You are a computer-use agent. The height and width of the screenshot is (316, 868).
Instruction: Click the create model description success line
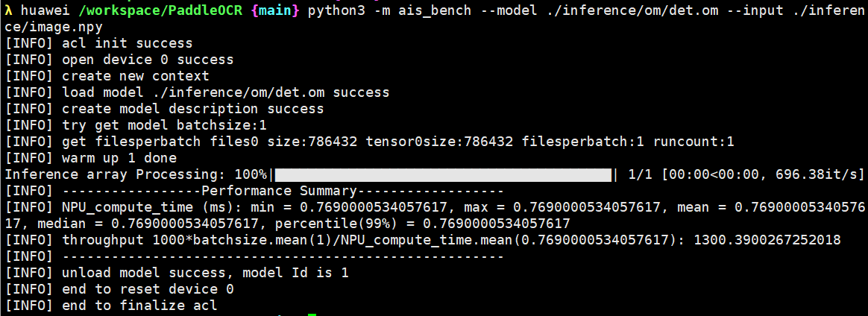164,109
